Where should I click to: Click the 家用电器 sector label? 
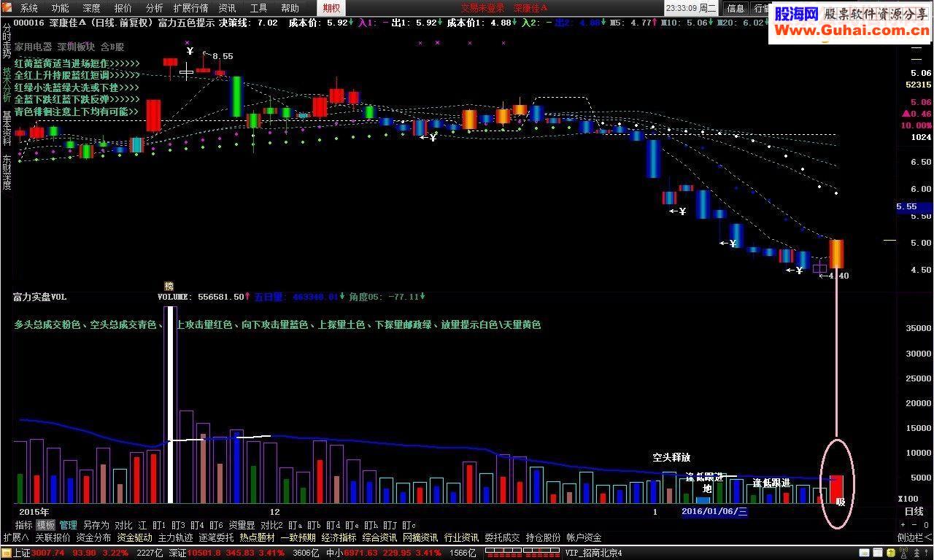point(33,46)
